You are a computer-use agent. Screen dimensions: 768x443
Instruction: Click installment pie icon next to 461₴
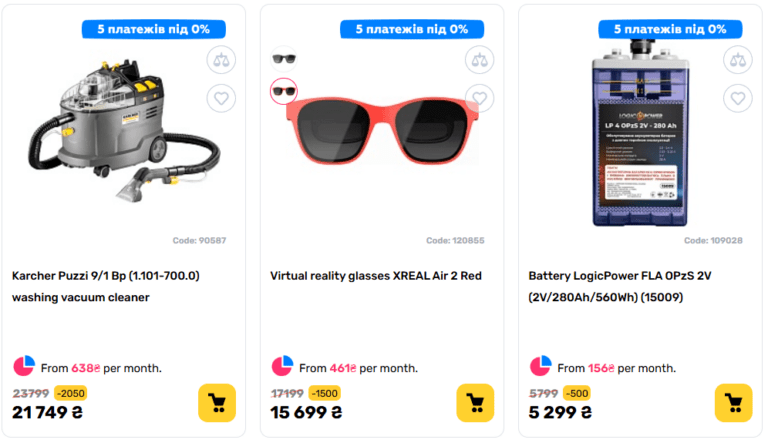click(283, 367)
